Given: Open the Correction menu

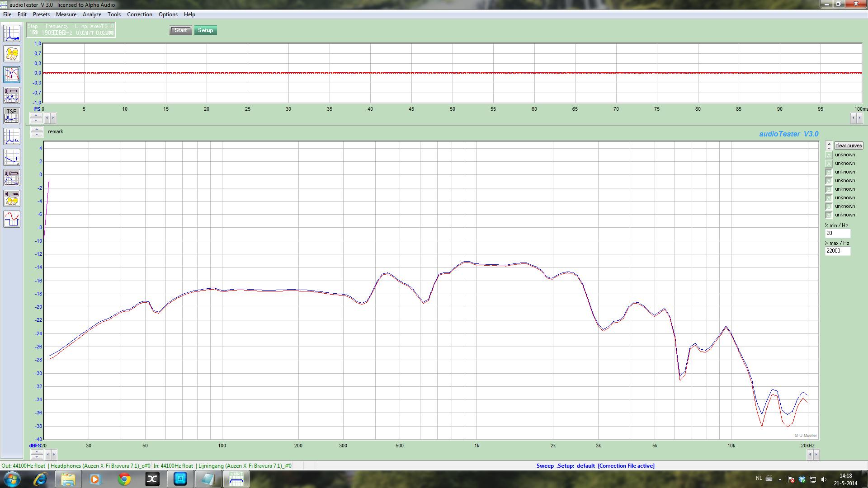Looking at the screenshot, I should point(139,14).
